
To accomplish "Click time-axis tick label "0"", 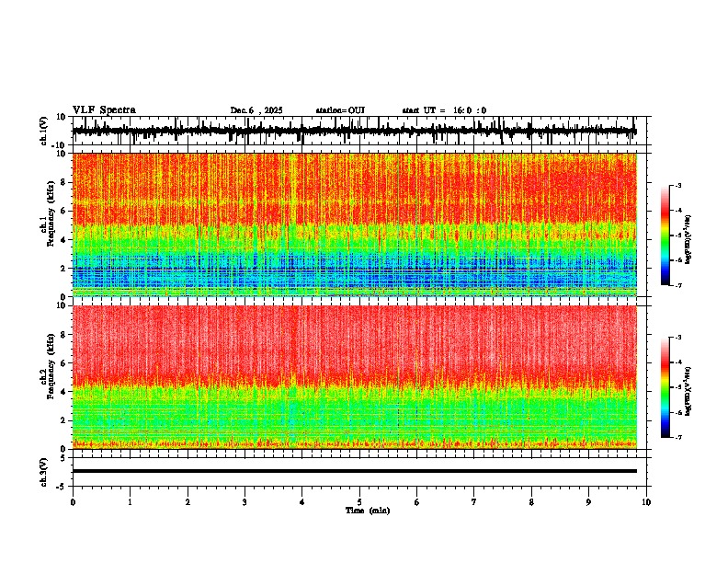I will 73,502.
